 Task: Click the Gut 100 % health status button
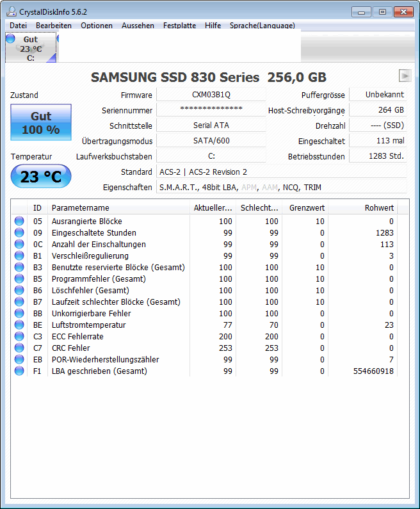[41, 122]
